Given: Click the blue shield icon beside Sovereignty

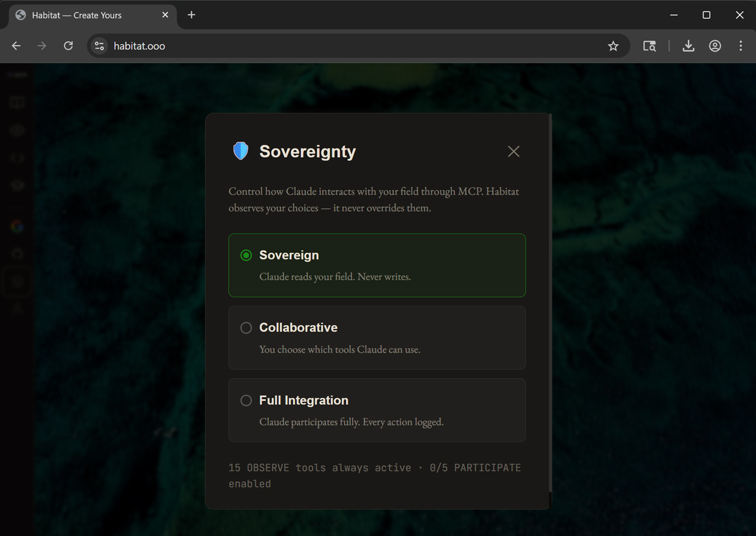Looking at the screenshot, I should point(240,151).
